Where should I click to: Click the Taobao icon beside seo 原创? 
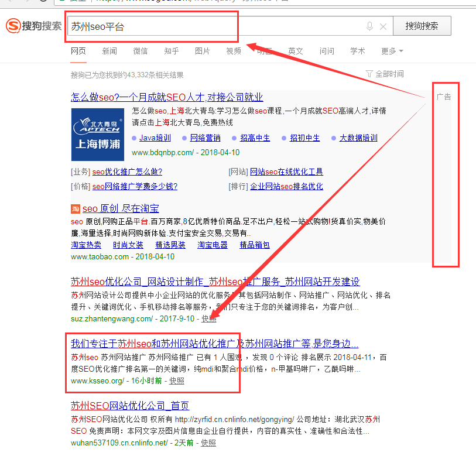tap(76, 209)
